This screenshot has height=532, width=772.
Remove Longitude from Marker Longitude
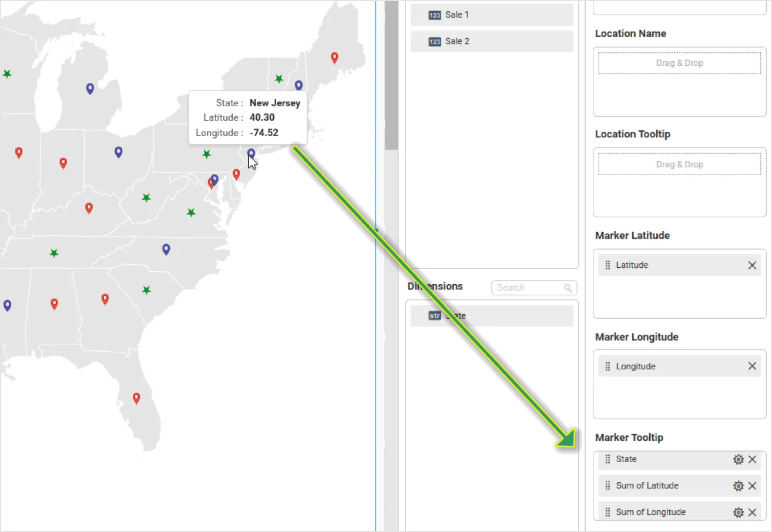(x=752, y=366)
